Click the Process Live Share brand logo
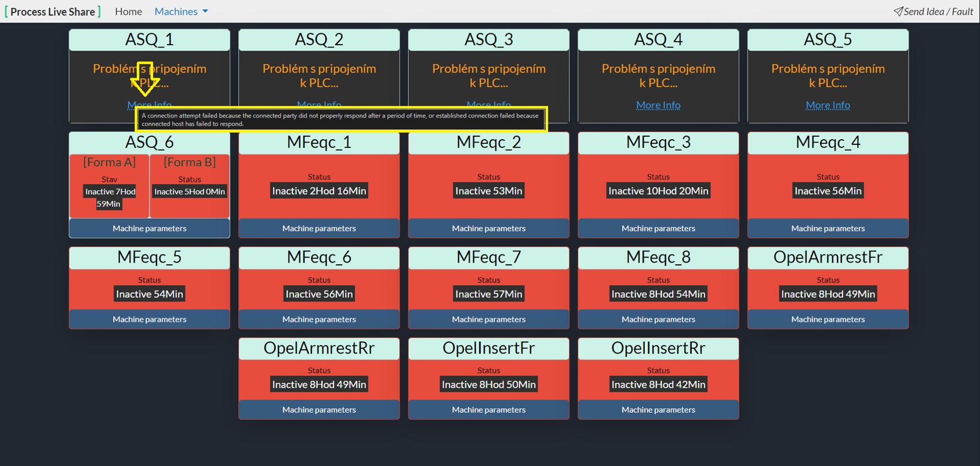Viewport: 980px width, 466px height. point(53,12)
